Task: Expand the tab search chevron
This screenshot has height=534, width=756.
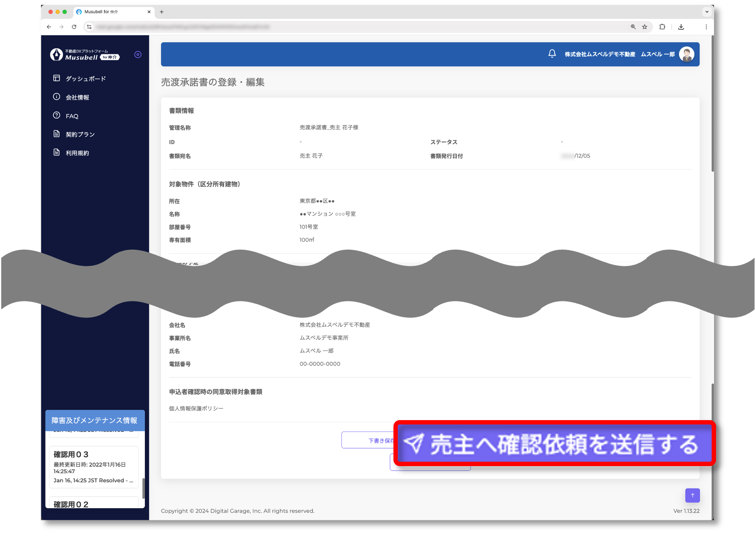Action: (707, 12)
